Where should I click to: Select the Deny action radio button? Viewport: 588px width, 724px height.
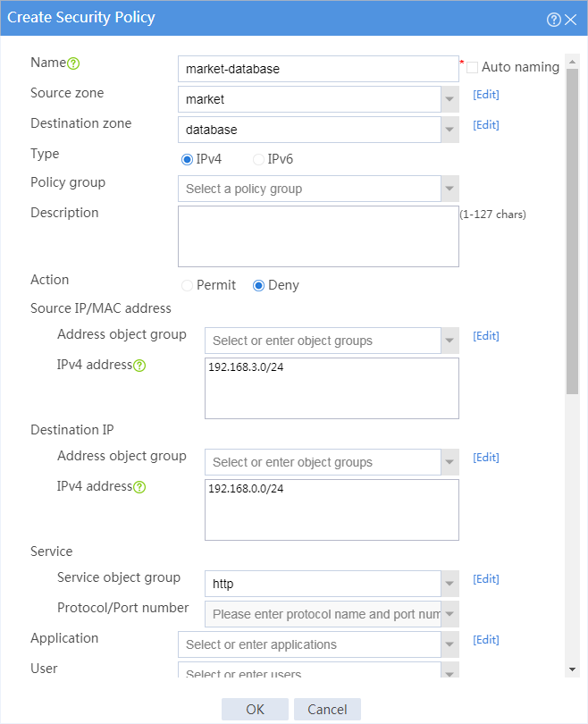(258, 285)
